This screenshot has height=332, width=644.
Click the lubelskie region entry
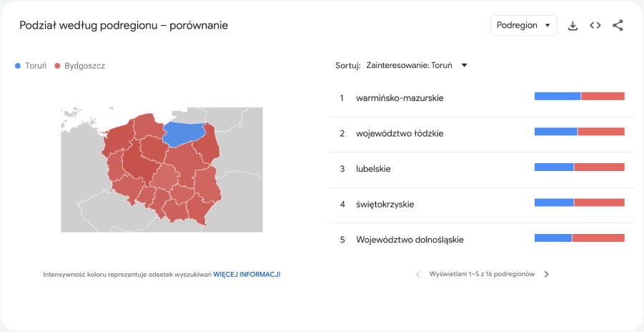[373, 169]
